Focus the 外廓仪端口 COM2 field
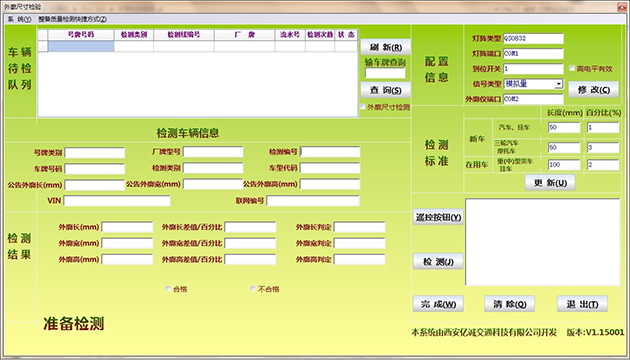This screenshot has width=630, height=360. [x=533, y=99]
